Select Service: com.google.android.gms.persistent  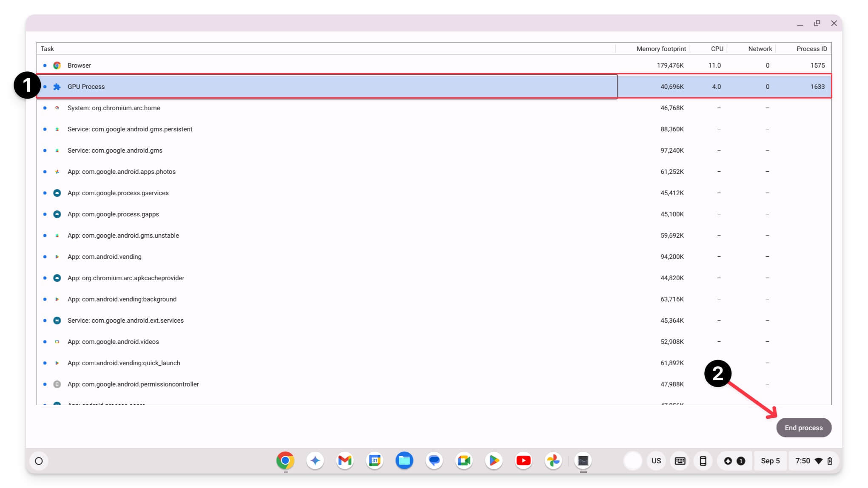point(434,129)
